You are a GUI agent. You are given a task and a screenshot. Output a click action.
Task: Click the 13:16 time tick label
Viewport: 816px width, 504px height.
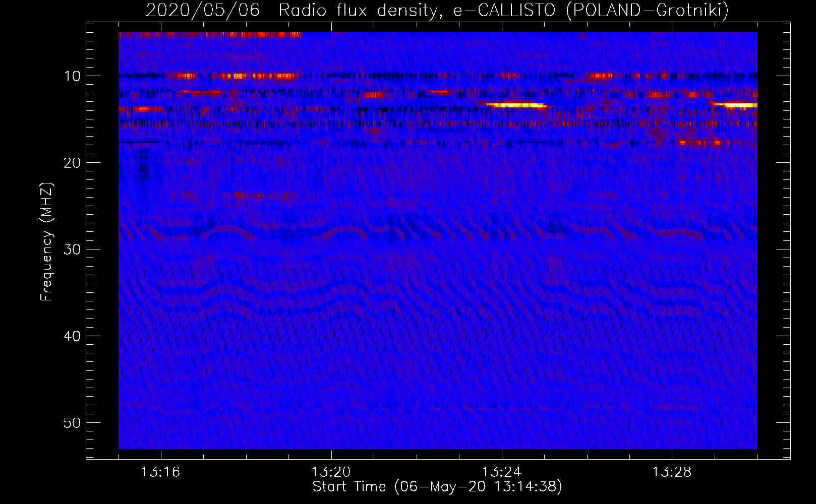tap(160, 472)
